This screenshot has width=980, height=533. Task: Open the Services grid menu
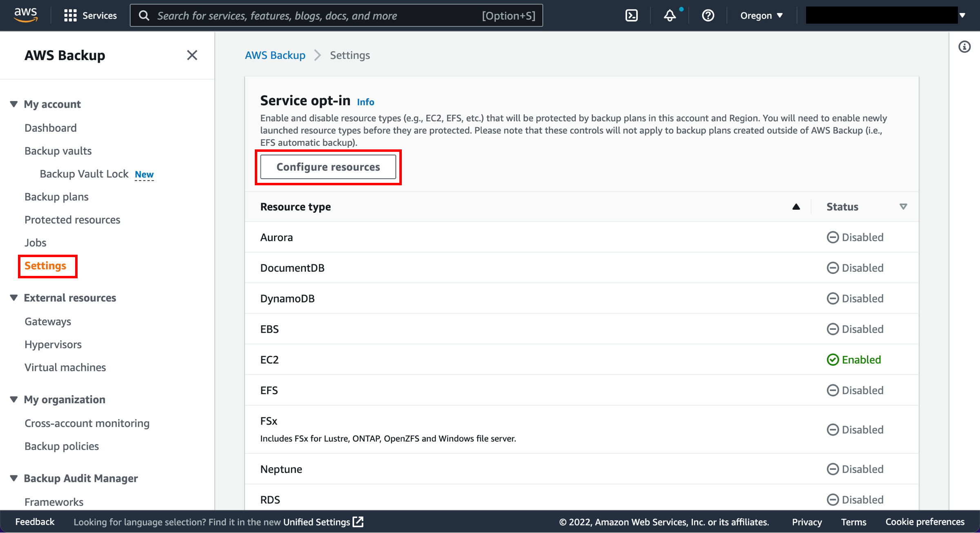click(x=90, y=16)
